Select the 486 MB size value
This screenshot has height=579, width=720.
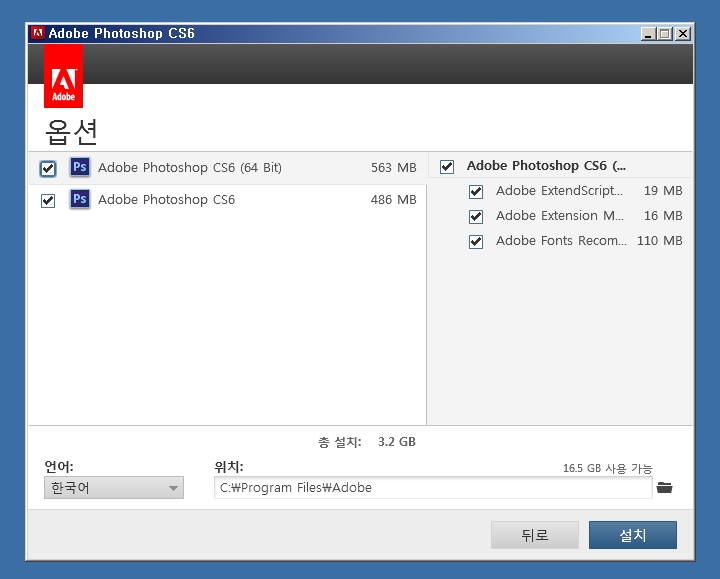[x=394, y=200]
